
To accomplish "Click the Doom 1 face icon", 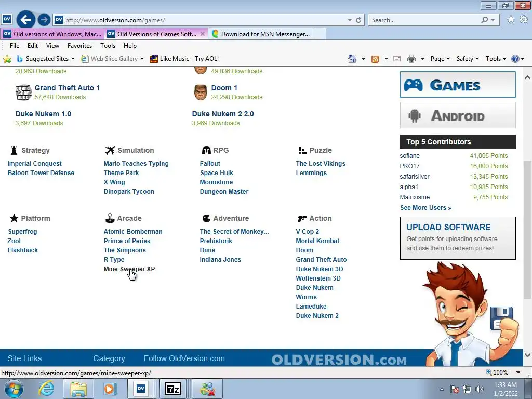I will tap(200, 92).
